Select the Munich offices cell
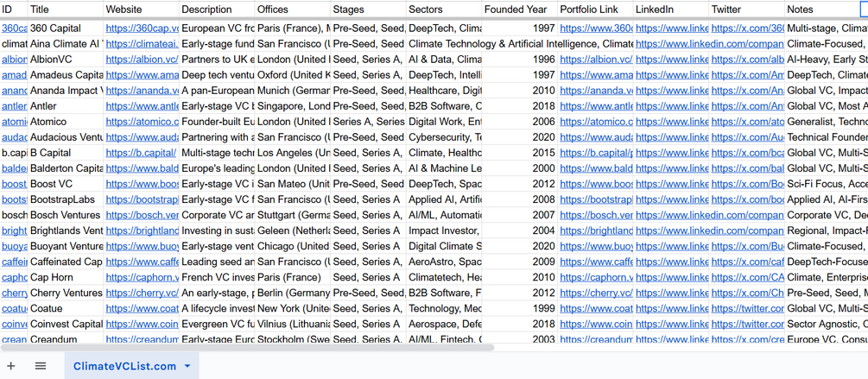 pos(292,90)
